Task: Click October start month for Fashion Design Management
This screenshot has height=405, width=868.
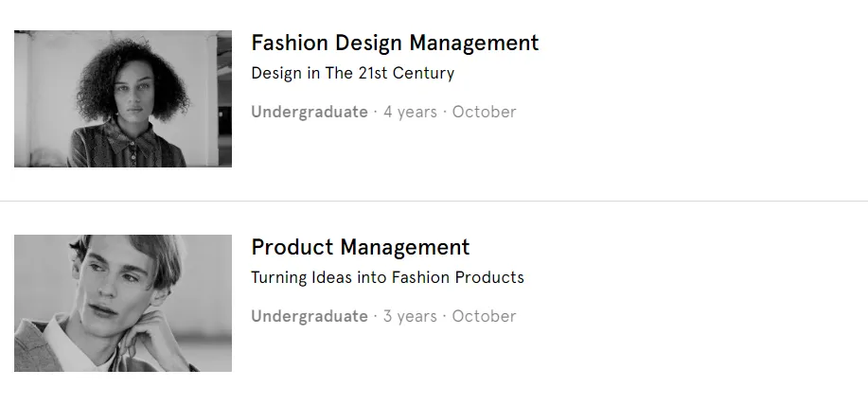Action: coord(484,112)
